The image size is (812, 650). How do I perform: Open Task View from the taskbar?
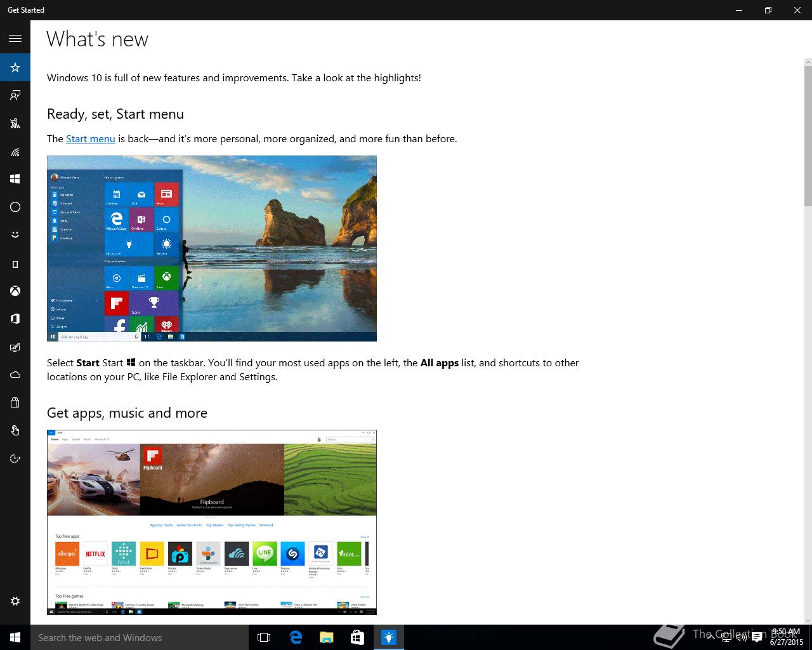click(x=264, y=637)
